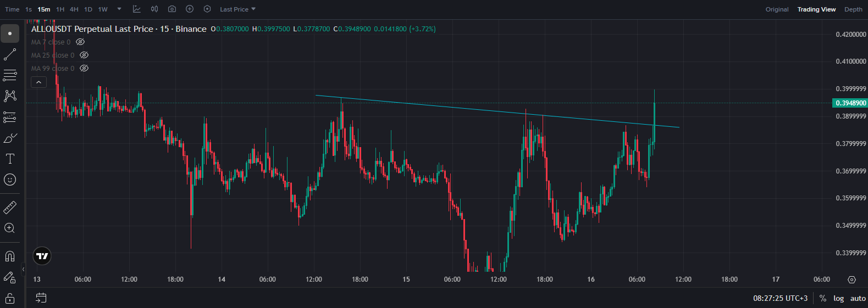Viewport: 868px width, 308px height.
Task: Open the Last Price dropdown
Action: point(237,9)
